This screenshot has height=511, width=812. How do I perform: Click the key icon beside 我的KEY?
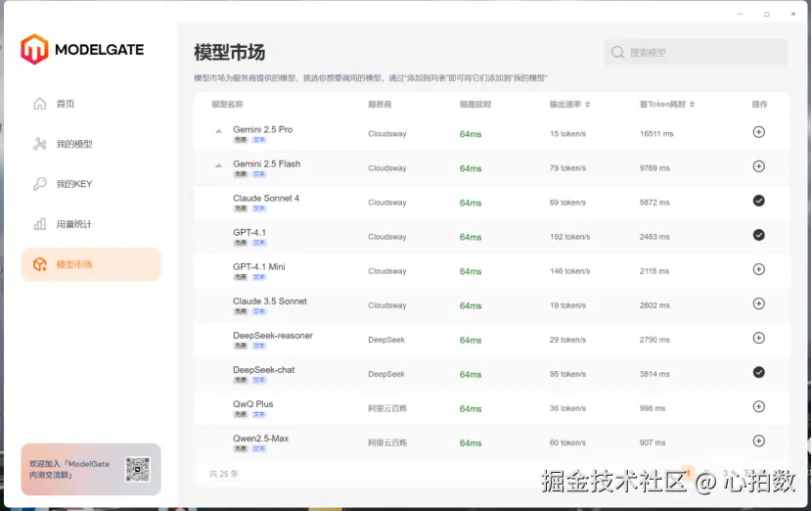[40, 183]
